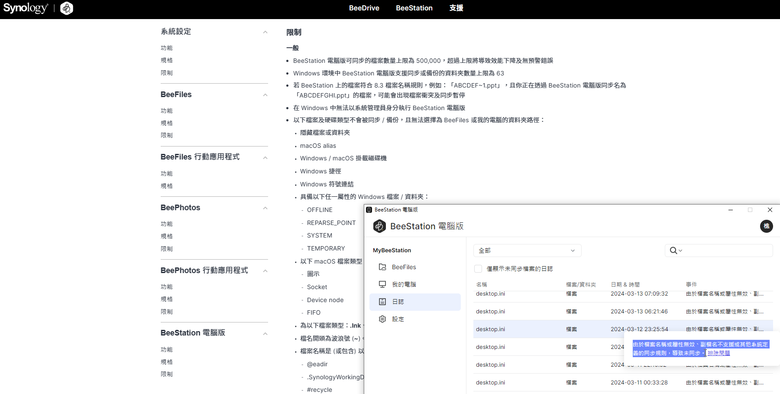Viewport: 780px width, 394px height.
Task: Sort by the 日期 & 時間 column header
Action: (625, 285)
